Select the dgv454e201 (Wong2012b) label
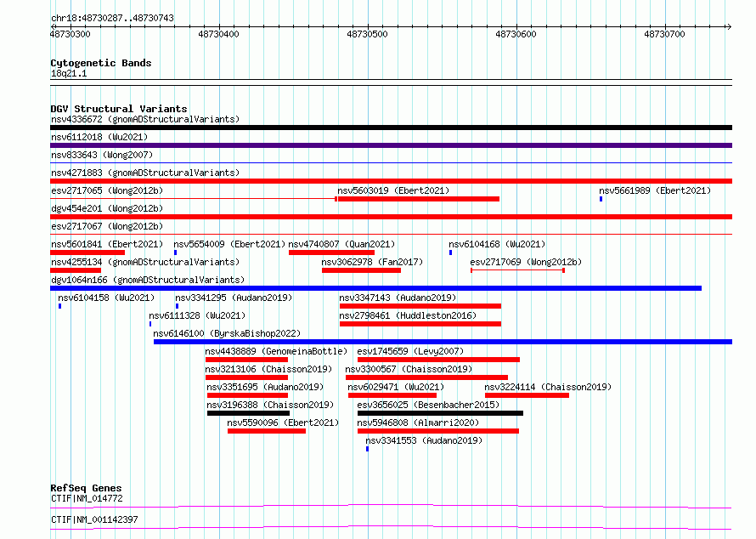 [x=107, y=208]
